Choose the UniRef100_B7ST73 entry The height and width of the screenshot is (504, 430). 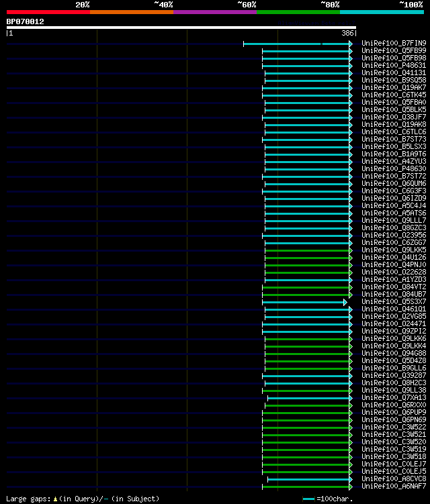pos(394,139)
